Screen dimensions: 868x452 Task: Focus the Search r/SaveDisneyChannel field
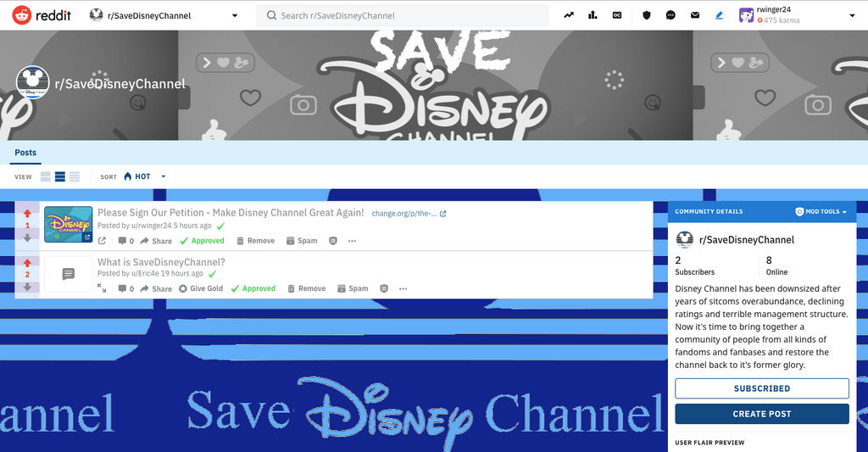(403, 15)
